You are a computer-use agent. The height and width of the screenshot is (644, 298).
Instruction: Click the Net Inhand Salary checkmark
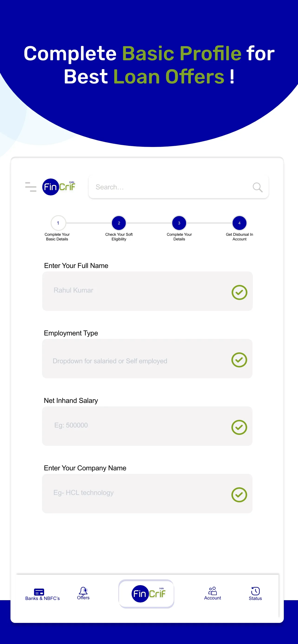tap(239, 427)
